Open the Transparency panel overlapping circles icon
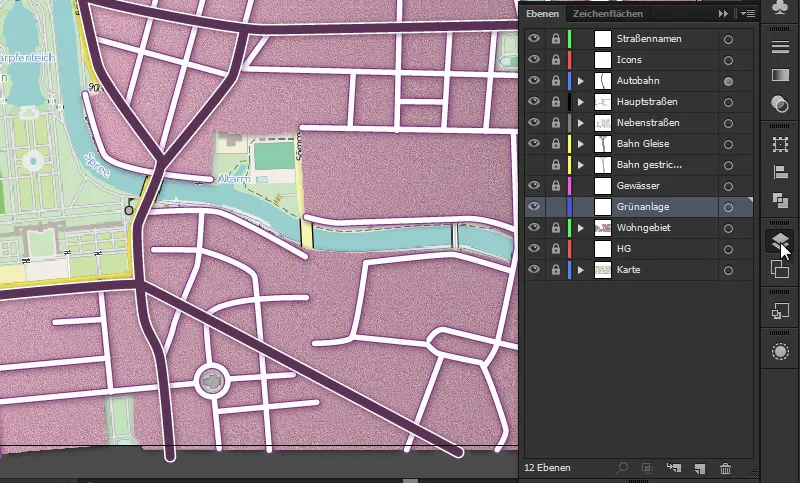The width and height of the screenshot is (800, 483). 780,104
